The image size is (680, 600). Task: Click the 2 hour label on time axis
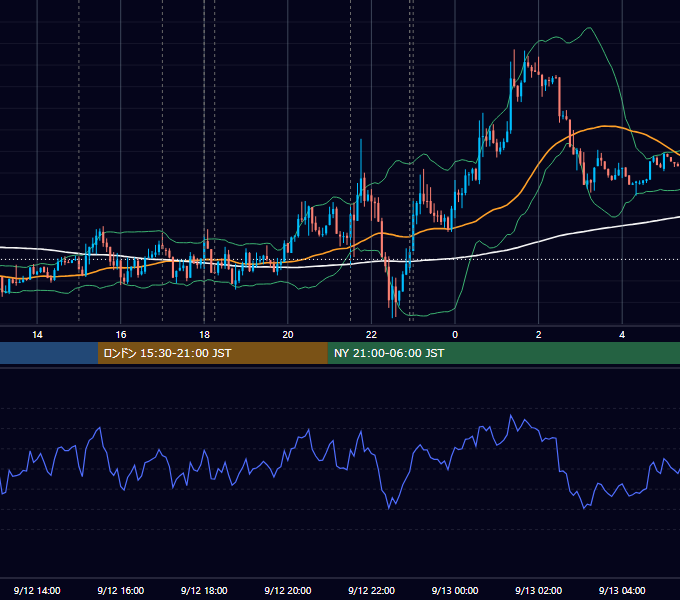[539, 335]
